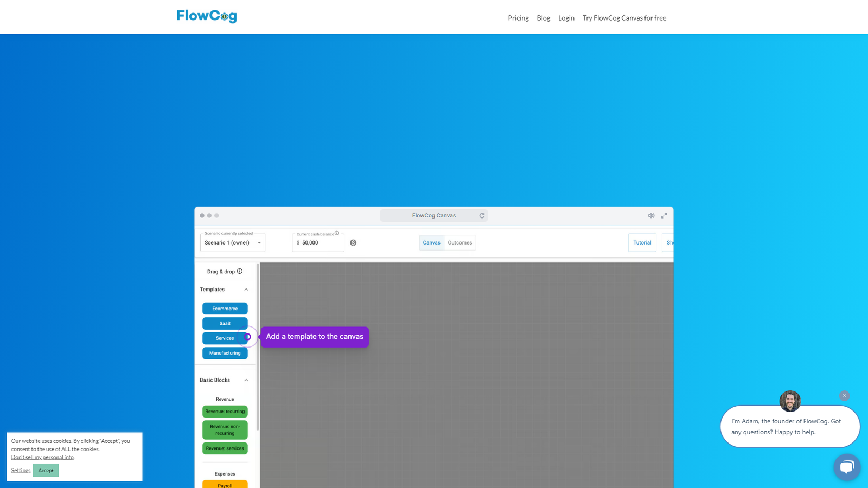This screenshot has width=868, height=488.
Task: Click Adam's chat greeting message
Action: (x=790, y=427)
